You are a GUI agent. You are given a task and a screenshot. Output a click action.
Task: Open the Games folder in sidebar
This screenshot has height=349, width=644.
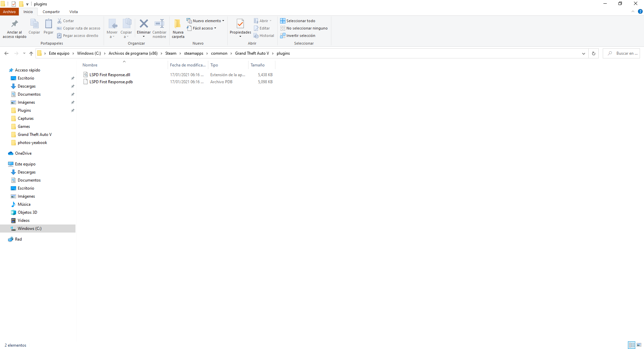click(x=24, y=127)
